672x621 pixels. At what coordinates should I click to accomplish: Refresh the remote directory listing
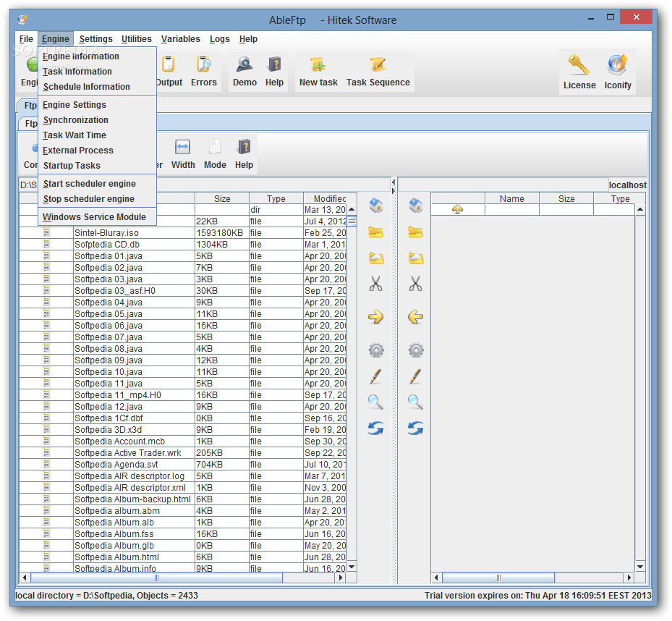416,428
